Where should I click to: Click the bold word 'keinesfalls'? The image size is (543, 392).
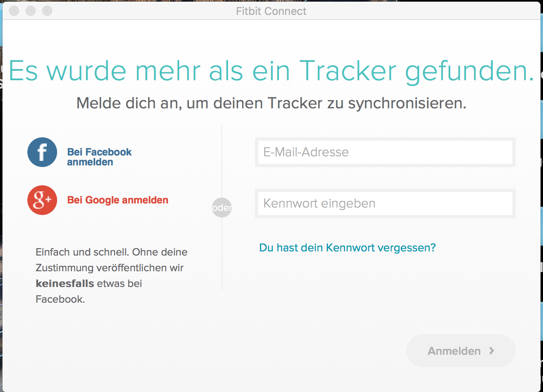(x=65, y=284)
